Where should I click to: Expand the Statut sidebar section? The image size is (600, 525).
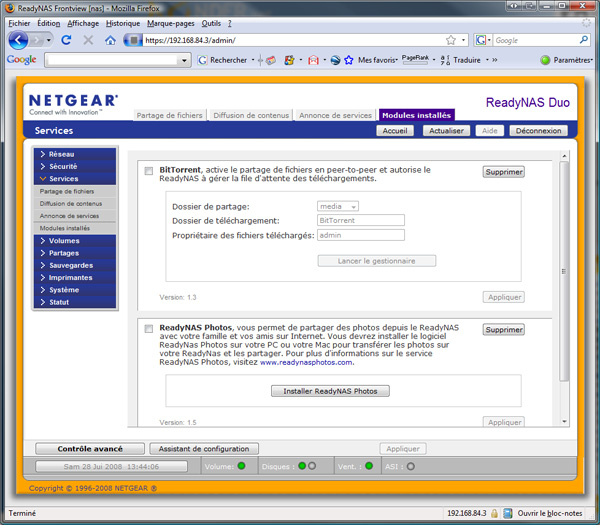click(75, 302)
